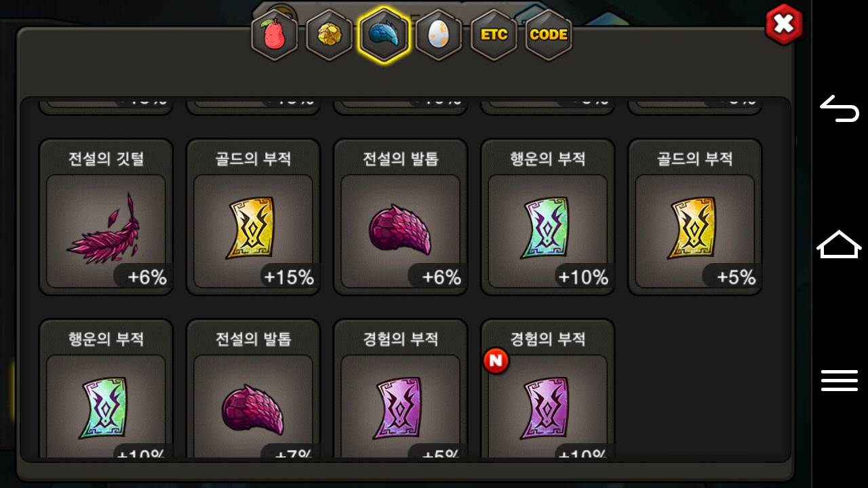This screenshot has width=868, height=488.
Task: Pick the 행운의 부적 talisman in top row
Action: point(547,217)
